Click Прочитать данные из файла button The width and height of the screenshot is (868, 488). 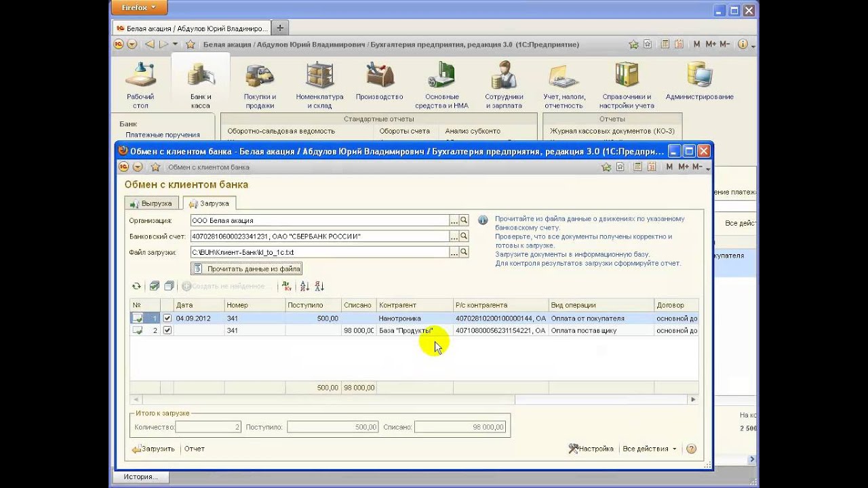(247, 269)
